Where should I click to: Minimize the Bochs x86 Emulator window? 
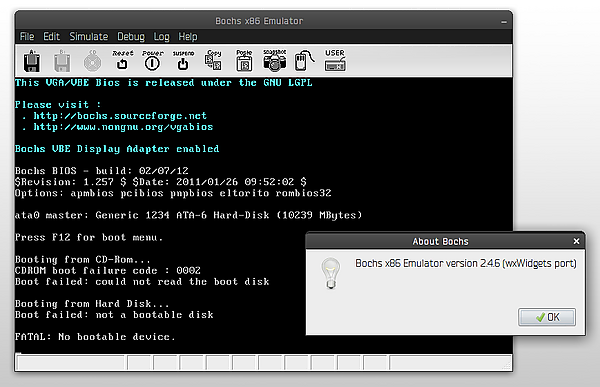pyautogui.click(x=504, y=22)
